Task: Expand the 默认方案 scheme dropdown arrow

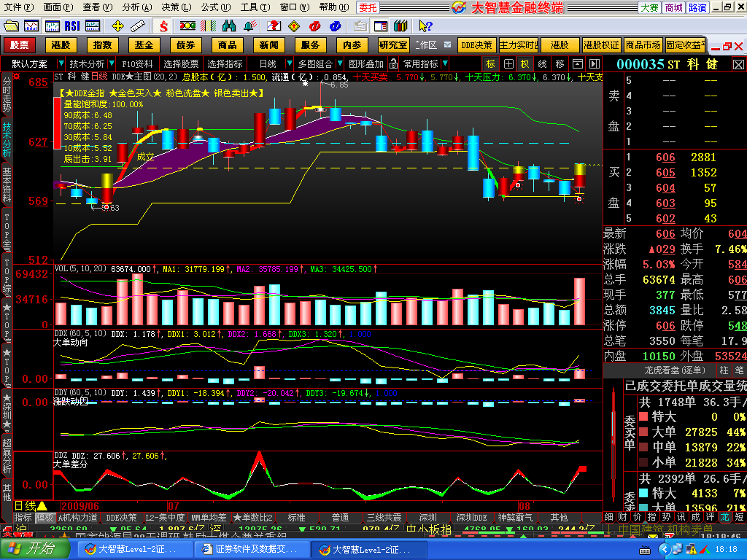Action: click(61, 63)
